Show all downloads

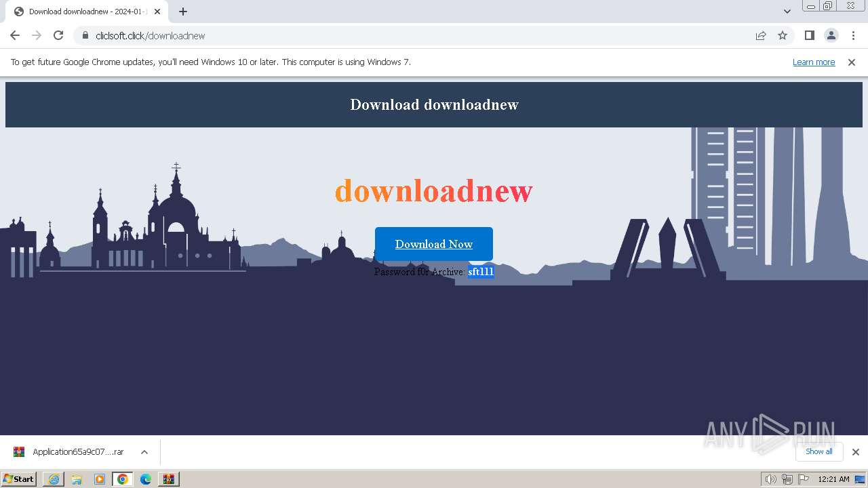(x=818, y=451)
